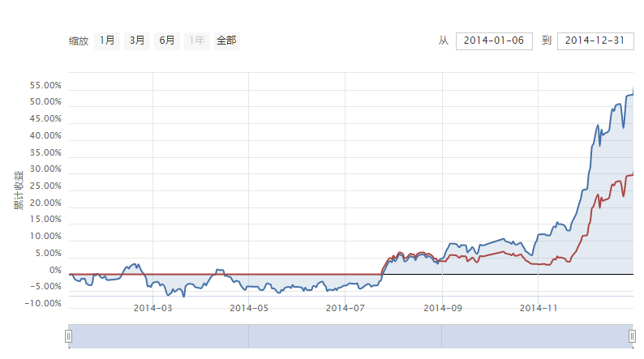Click the blue line's peak at far right

click(633, 89)
